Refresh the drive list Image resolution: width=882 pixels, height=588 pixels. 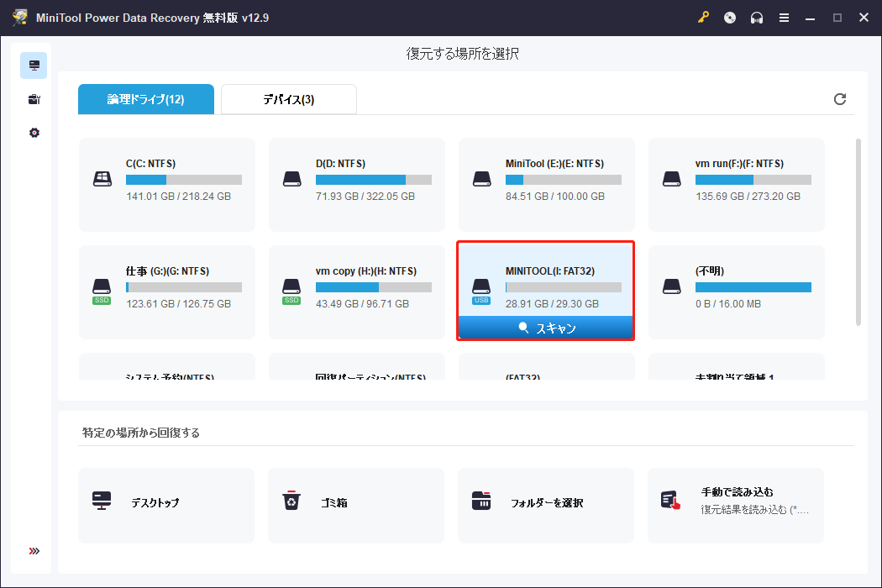(840, 99)
